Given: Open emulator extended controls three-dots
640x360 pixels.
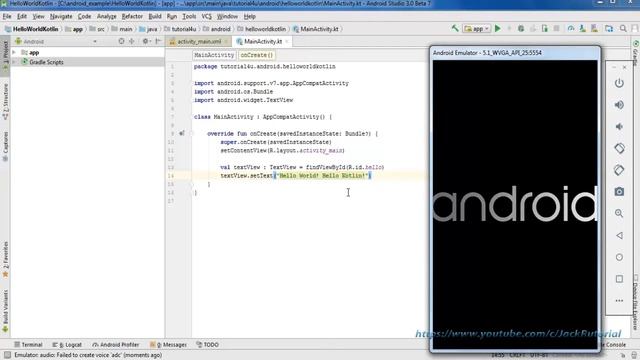Looking at the screenshot, I should (619, 300).
